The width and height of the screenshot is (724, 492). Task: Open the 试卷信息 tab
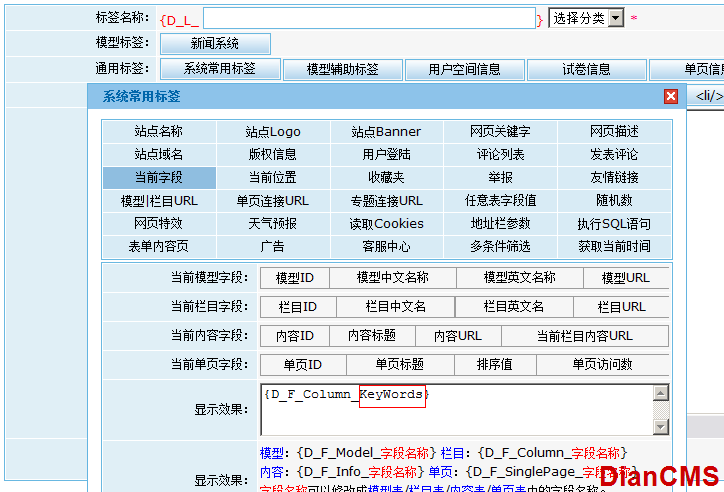pos(586,70)
